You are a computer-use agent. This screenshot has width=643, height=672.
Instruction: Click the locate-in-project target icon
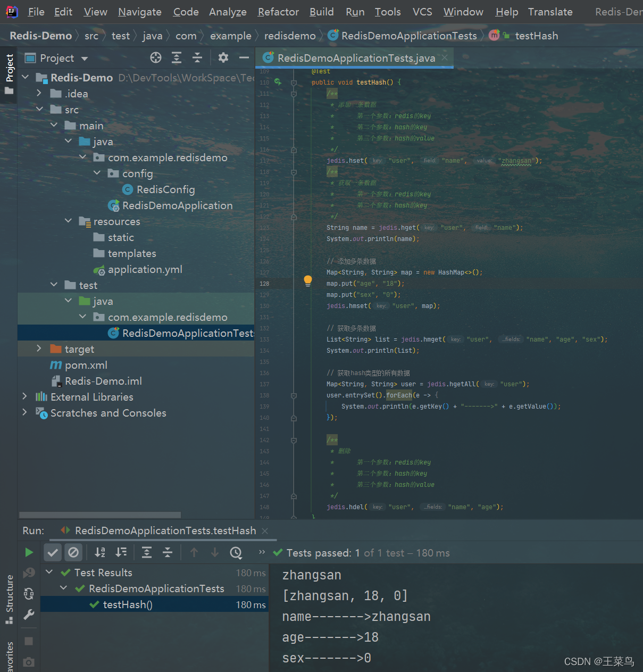click(x=156, y=57)
